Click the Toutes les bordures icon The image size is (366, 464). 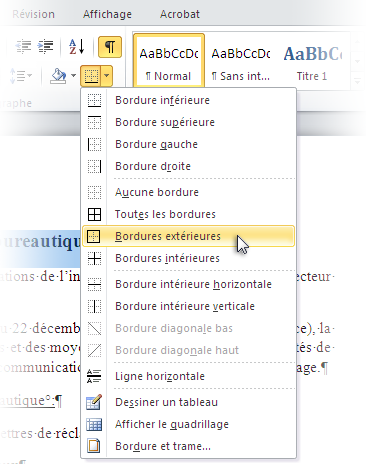point(94,214)
